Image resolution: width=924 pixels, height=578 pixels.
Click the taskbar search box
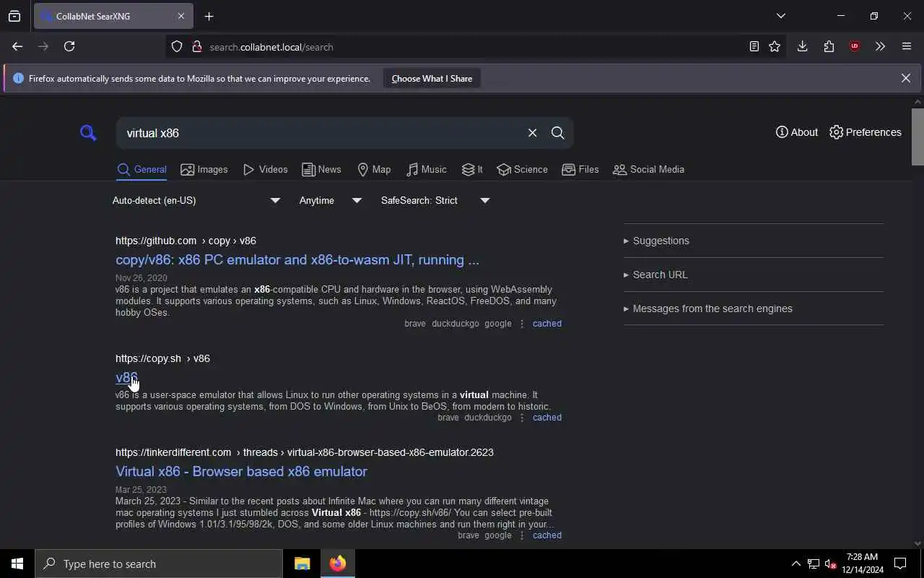[159, 564]
